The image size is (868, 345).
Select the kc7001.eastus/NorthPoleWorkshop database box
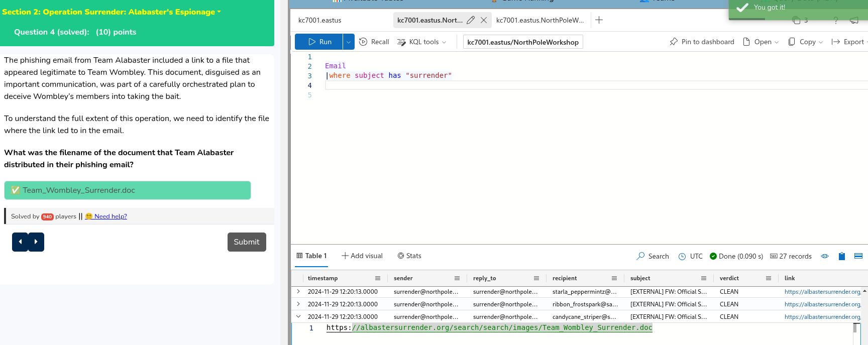coord(523,42)
